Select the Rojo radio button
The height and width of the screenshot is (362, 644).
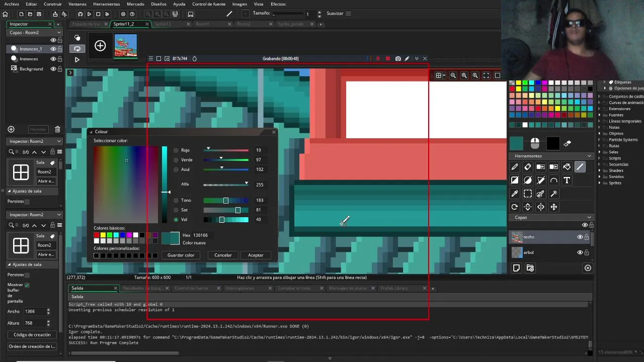176,150
